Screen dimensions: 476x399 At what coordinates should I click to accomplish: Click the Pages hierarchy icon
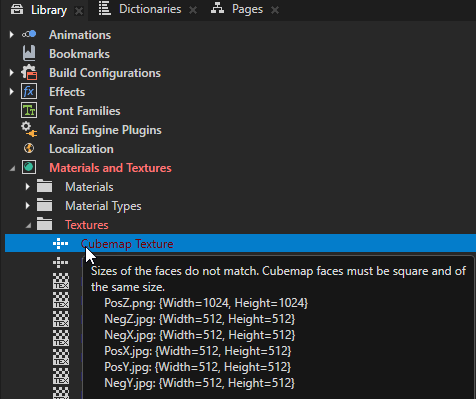217,9
